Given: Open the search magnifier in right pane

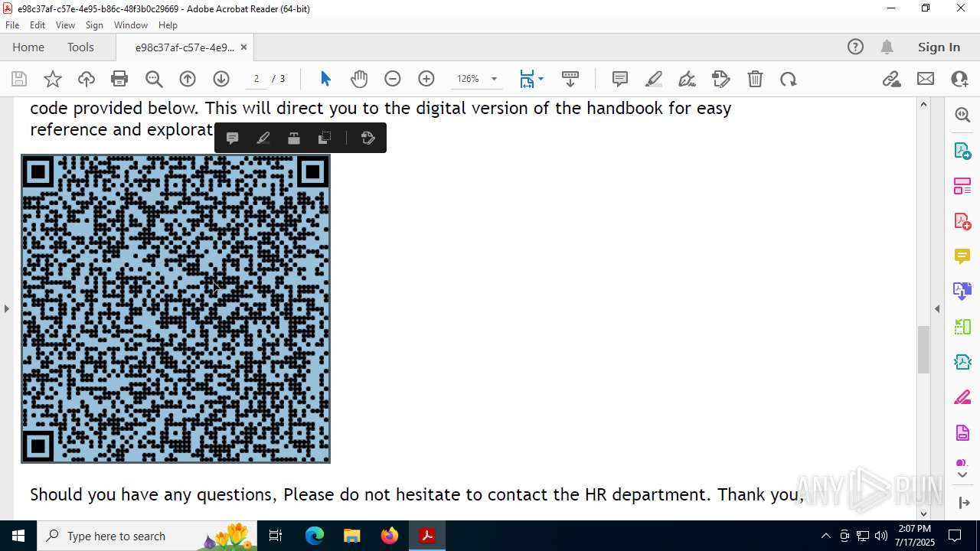Looking at the screenshot, I should 962,115.
